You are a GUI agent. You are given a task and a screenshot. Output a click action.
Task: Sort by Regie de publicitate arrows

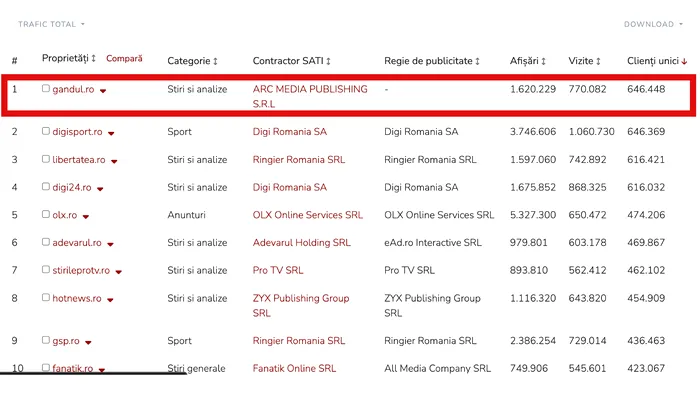tap(477, 61)
